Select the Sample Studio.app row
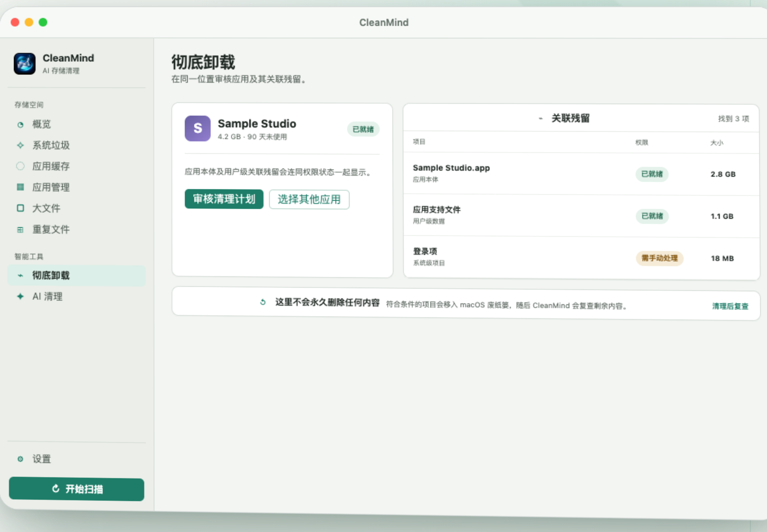 click(582, 174)
